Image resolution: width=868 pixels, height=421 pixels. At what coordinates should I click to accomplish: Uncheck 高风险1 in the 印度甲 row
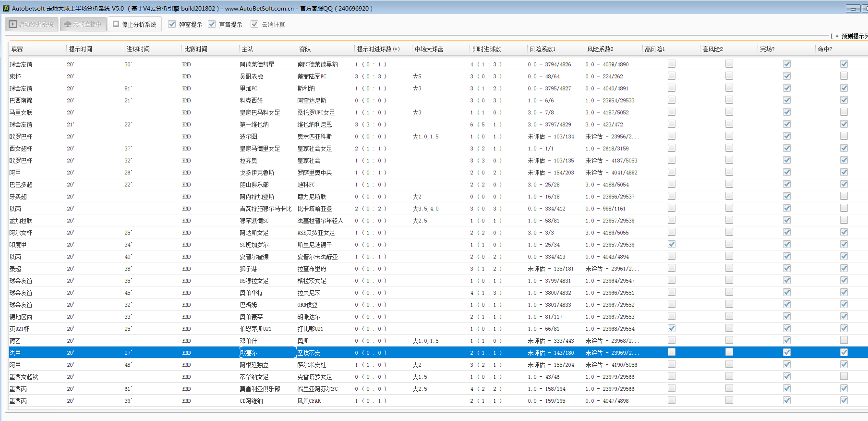(672, 244)
